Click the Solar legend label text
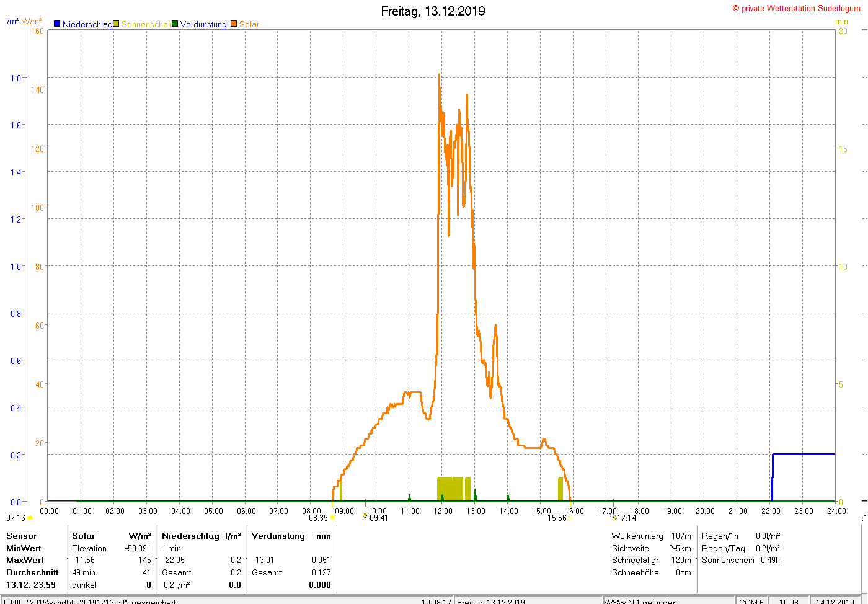The width and height of the screenshot is (868, 604). pyautogui.click(x=249, y=24)
